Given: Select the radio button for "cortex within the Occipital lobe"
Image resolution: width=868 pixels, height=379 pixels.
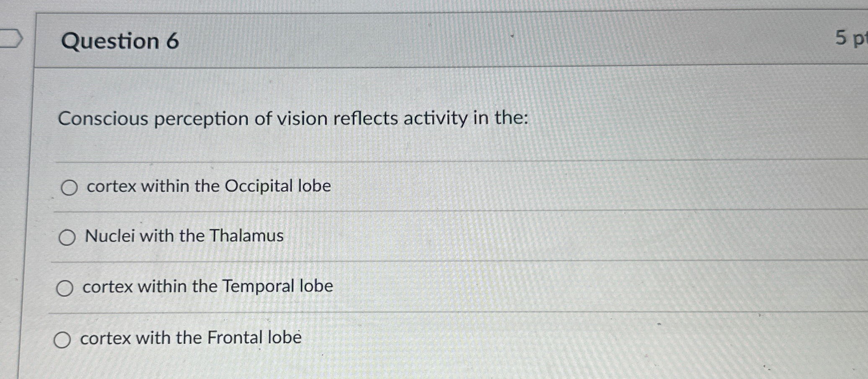Looking at the screenshot, I should coord(70,187).
